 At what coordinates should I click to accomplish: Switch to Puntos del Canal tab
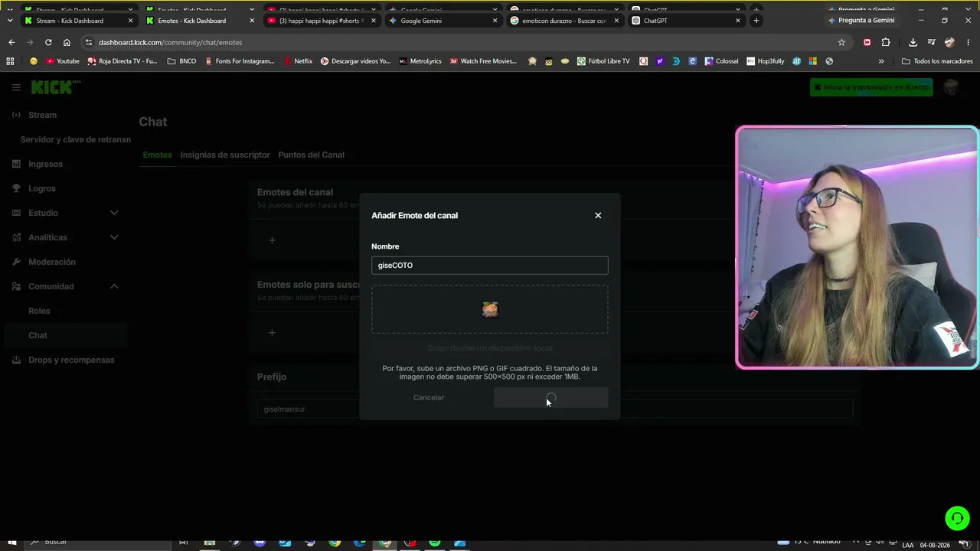(311, 155)
